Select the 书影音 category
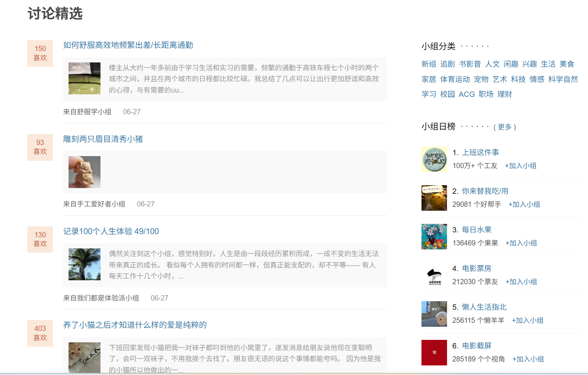The image size is (588, 375). pyautogui.click(x=470, y=64)
